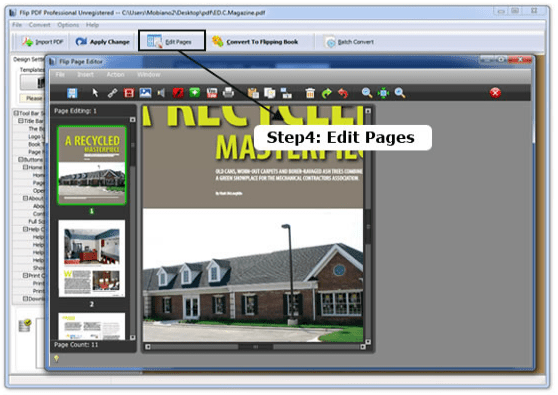The width and height of the screenshot is (558, 395).
Task: Click the green Redo arrow
Action: pos(326,93)
